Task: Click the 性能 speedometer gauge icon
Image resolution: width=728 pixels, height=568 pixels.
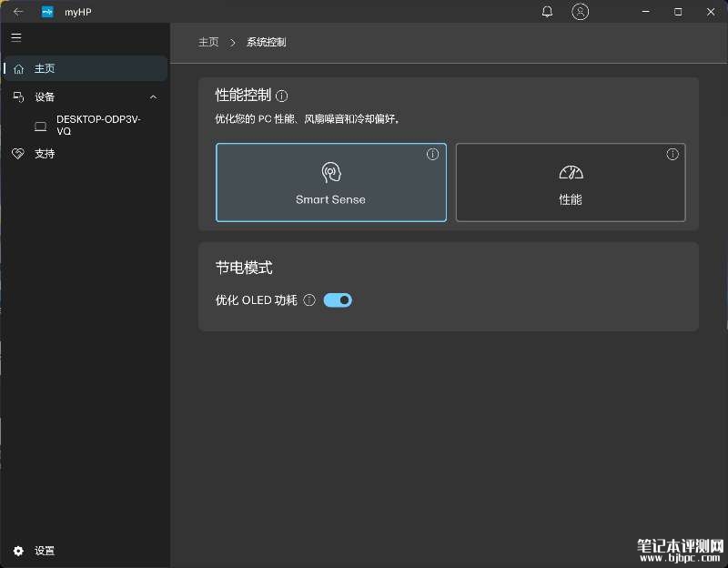Action: [x=571, y=172]
